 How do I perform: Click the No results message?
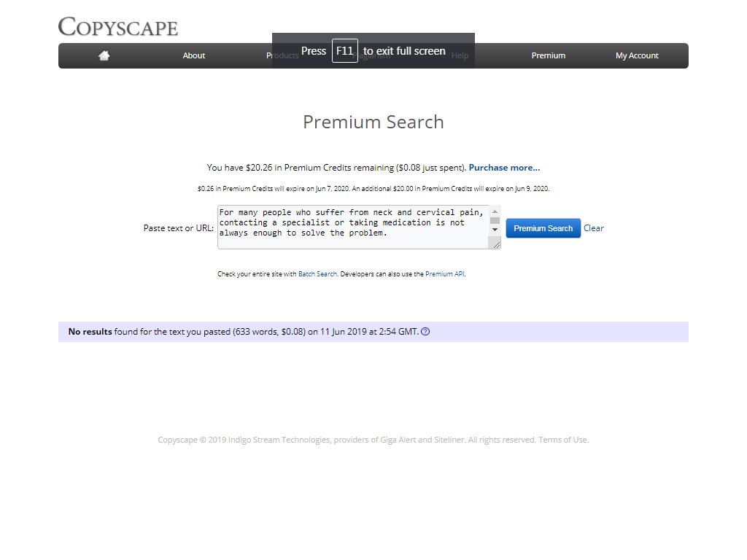(244, 332)
